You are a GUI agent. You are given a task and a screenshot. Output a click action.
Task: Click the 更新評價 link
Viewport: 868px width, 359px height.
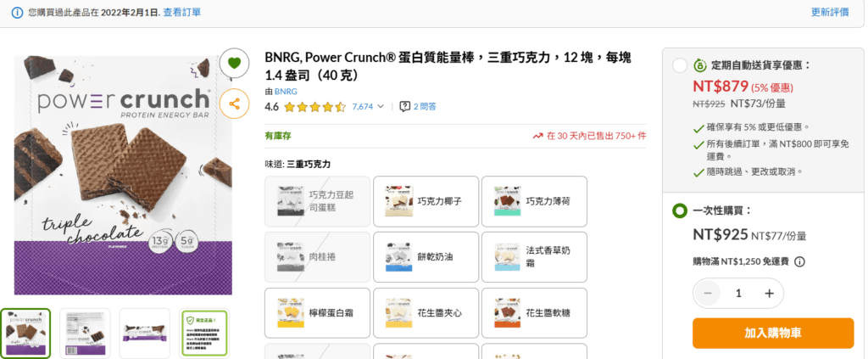point(830,13)
